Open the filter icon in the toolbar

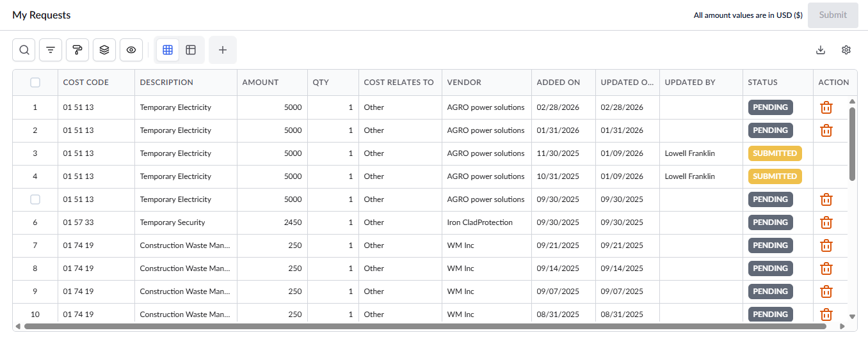[51, 50]
